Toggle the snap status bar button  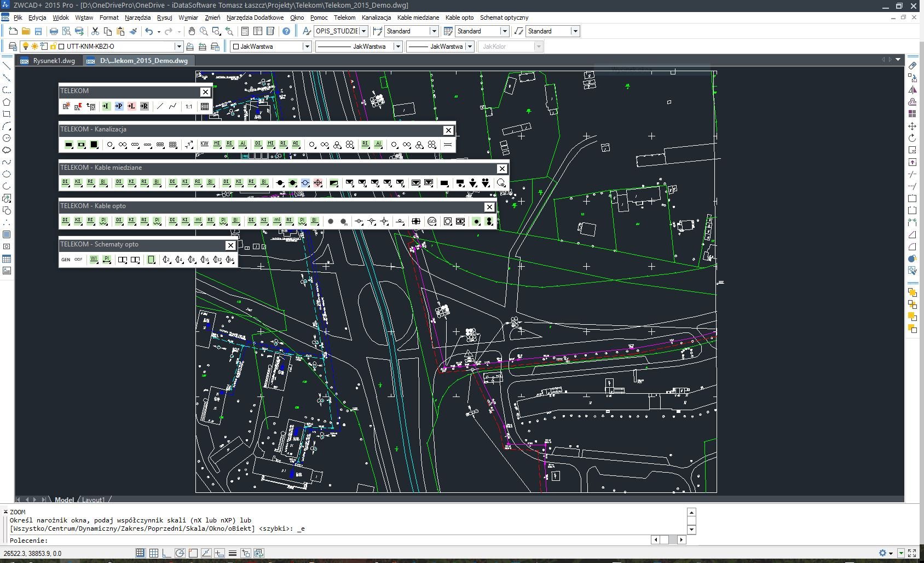[x=141, y=553]
